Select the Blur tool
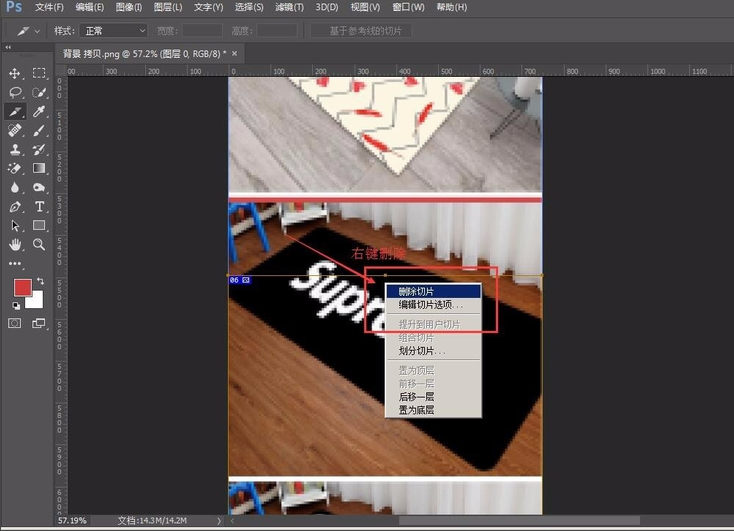This screenshot has height=531, width=734. pyautogui.click(x=15, y=188)
